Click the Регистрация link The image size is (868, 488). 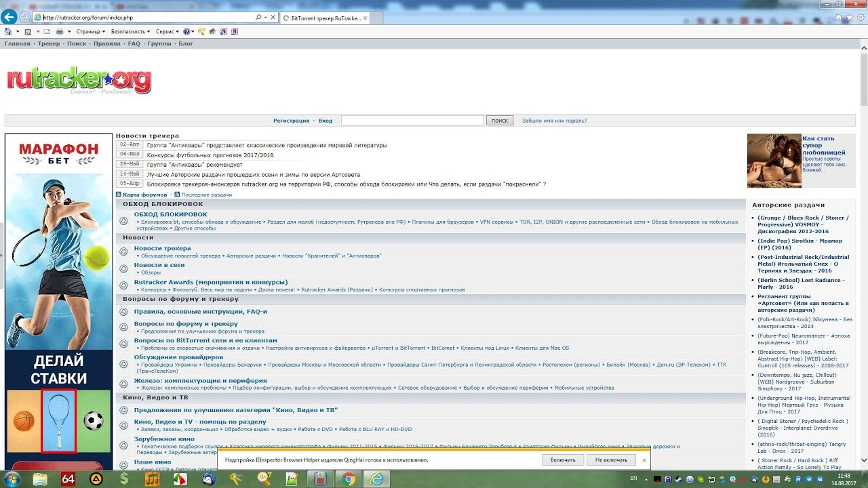(291, 121)
